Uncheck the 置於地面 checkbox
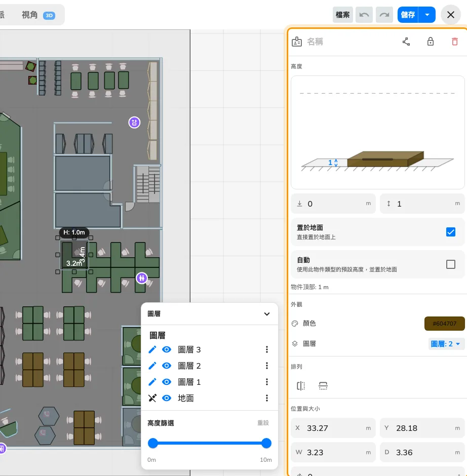The image size is (467, 476). 451,232
